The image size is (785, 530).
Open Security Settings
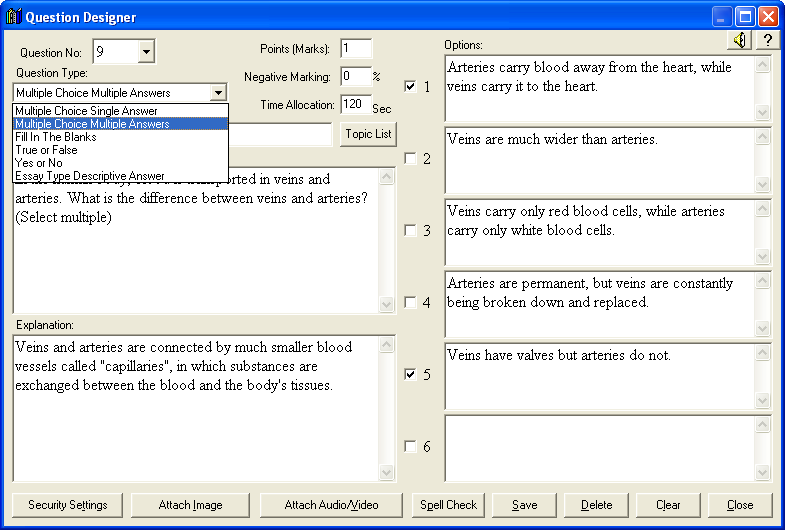(x=68, y=504)
